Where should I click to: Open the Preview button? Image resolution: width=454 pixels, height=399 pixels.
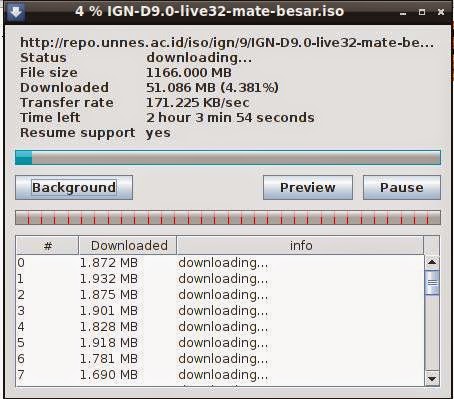point(308,188)
